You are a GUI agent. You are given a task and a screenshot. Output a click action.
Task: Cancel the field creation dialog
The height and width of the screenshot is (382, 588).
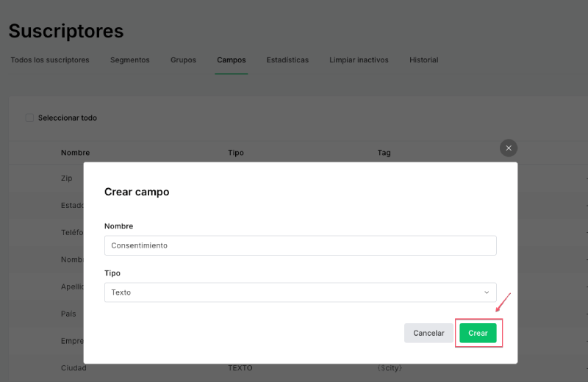pos(429,333)
